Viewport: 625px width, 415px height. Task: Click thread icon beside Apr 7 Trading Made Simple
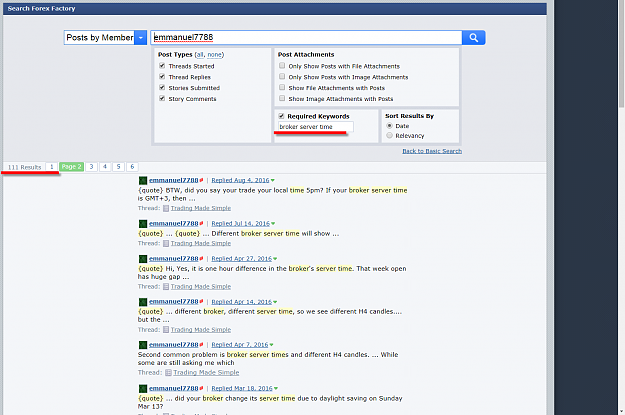pos(168,373)
